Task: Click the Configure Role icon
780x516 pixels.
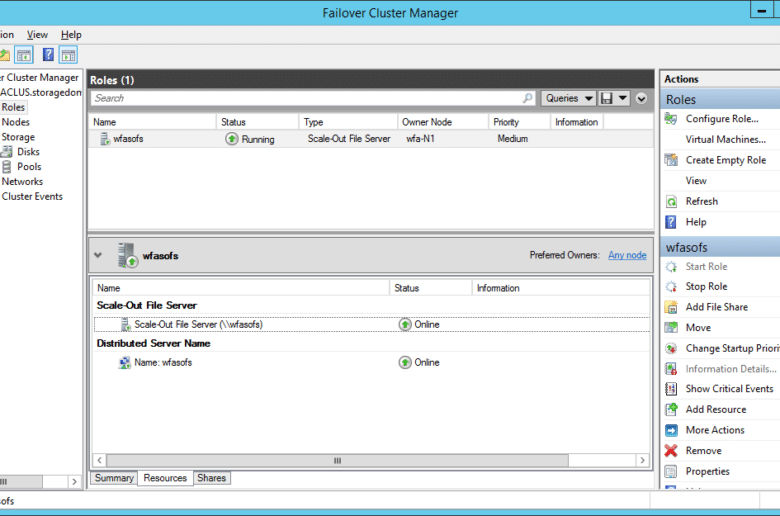Action: click(671, 119)
